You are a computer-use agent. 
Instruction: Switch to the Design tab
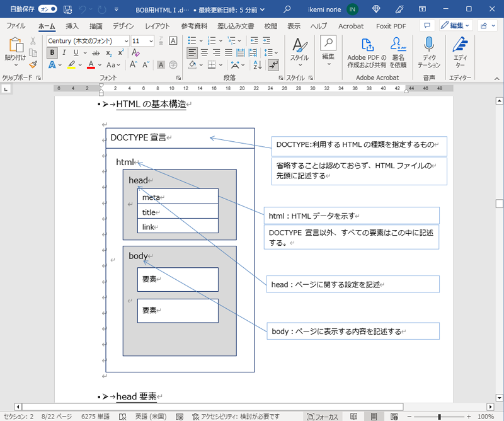(123, 26)
